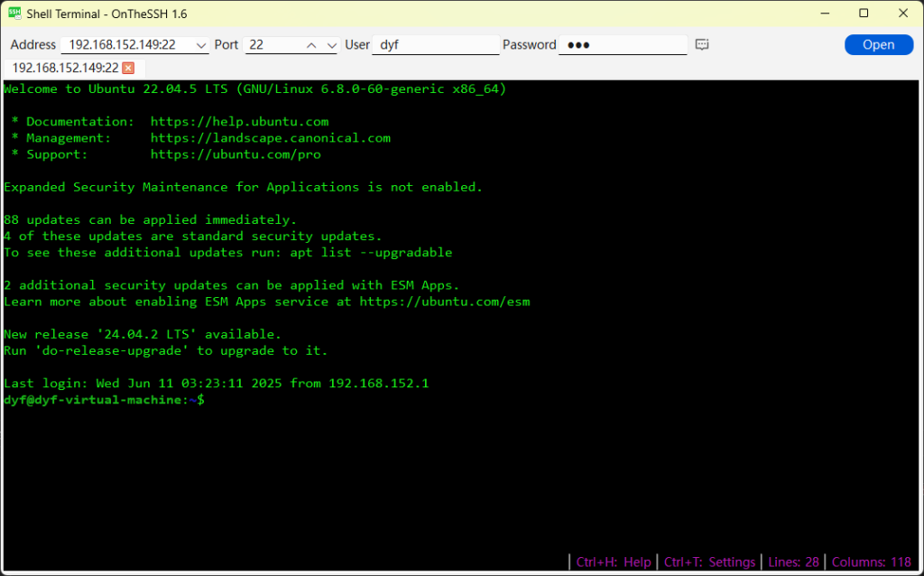The image size is (924, 576).
Task: Click '88 updates can be applied immediately' line
Action: [x=151, y=220]
